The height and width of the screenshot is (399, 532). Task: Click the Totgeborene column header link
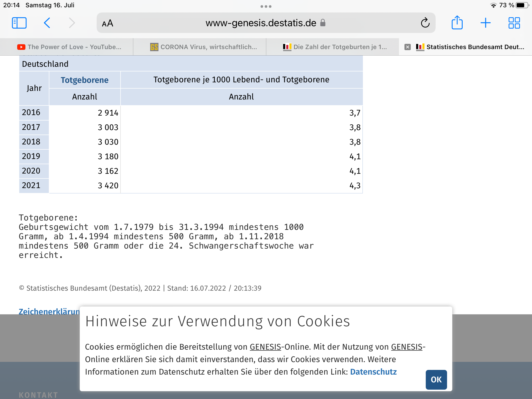[x=84, y=80]
